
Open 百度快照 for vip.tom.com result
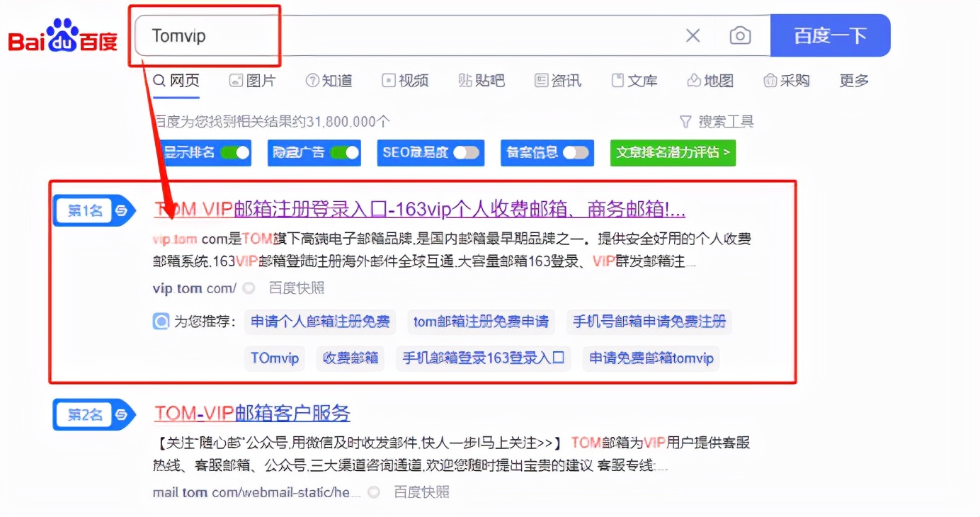pos(297,288)
